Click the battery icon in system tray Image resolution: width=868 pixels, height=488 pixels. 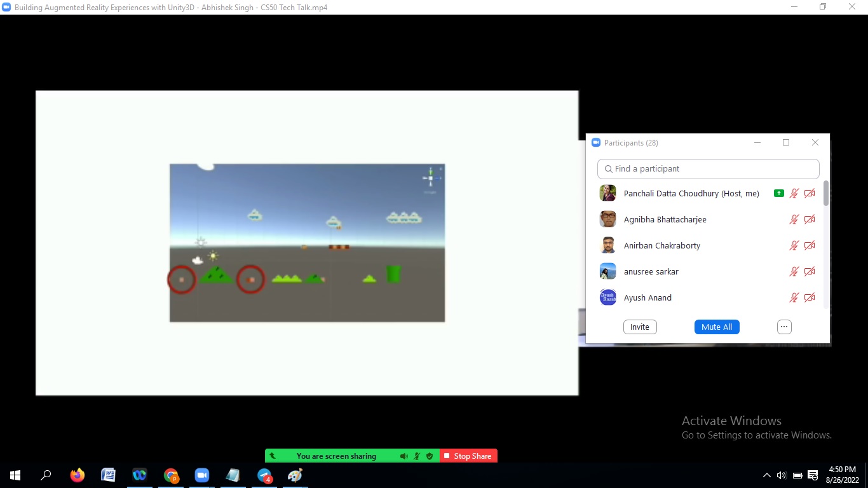(x=797, y=475)
